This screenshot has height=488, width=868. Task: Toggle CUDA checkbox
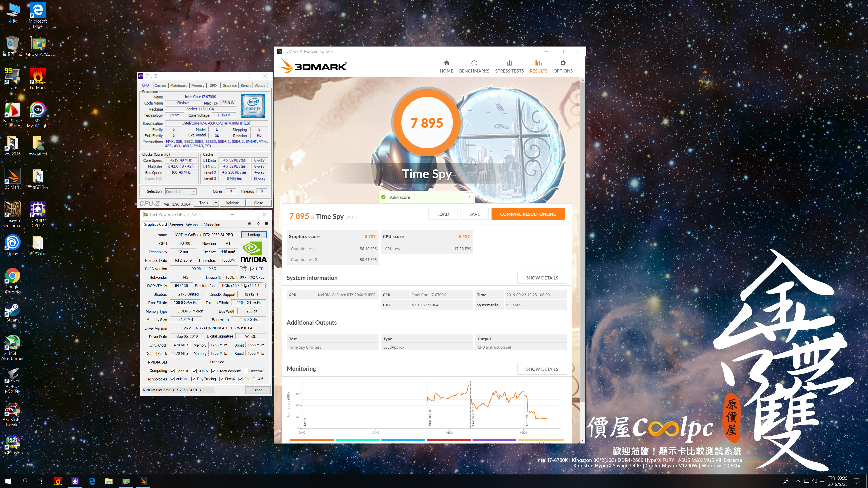click(194, 371)
